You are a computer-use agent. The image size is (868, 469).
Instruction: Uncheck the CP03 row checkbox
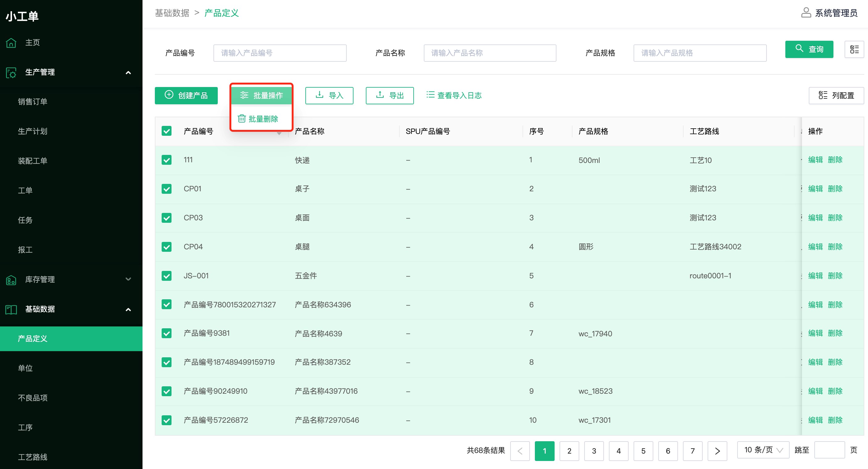167,218
